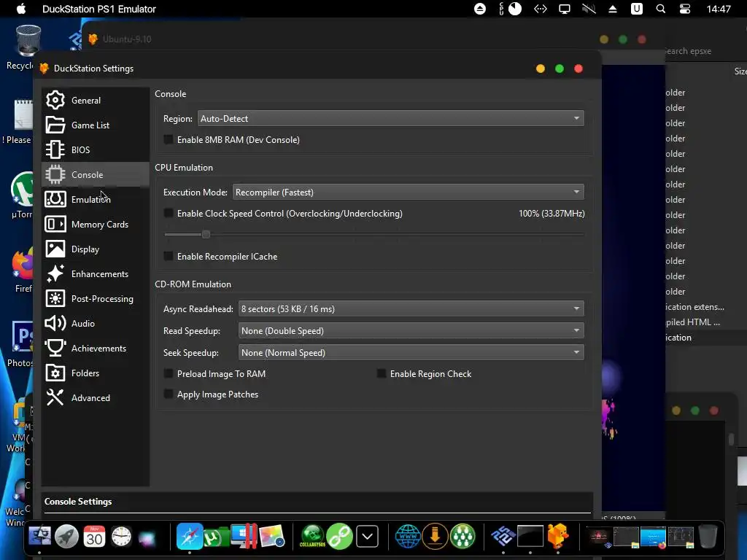Open the Enhancements settings category

[96, 274]
